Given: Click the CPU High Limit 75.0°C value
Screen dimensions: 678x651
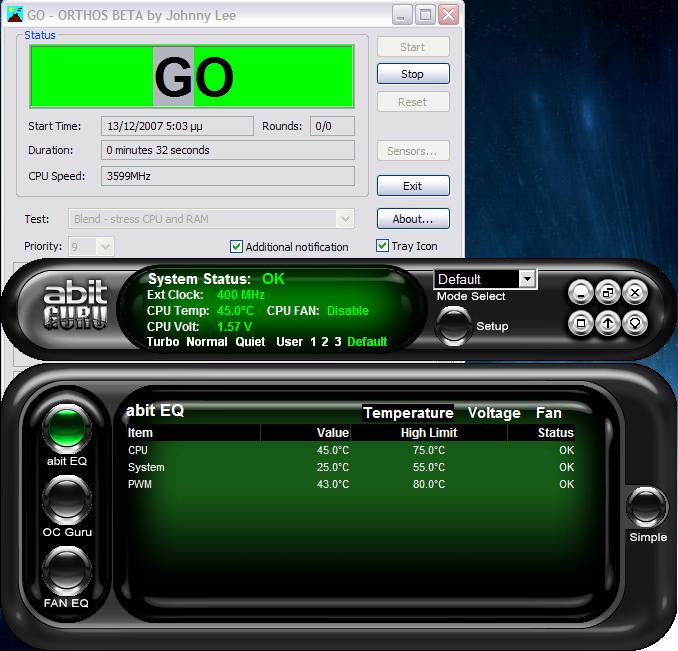Looking at the screenshot, I should coord(429,450).
